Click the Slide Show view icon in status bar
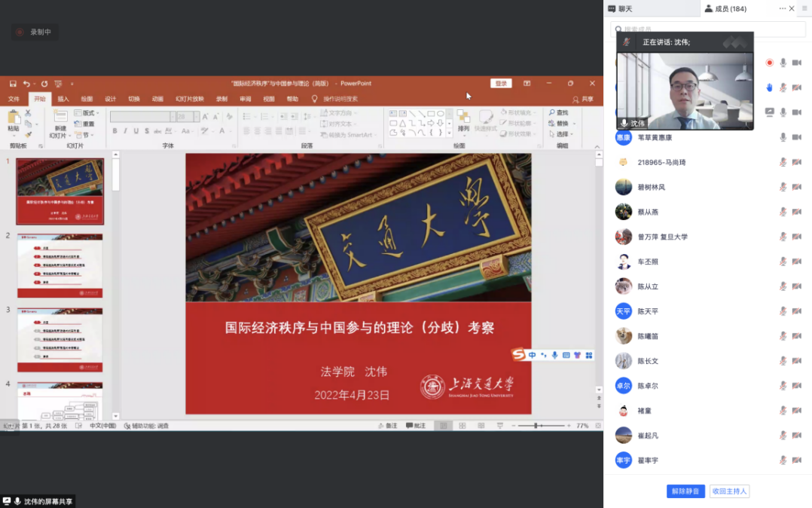This screenshot has height=508, width=812. point(499,426)
